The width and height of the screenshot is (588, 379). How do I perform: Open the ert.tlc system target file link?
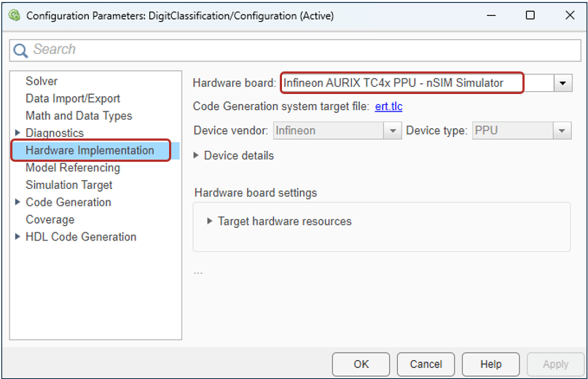388,107
